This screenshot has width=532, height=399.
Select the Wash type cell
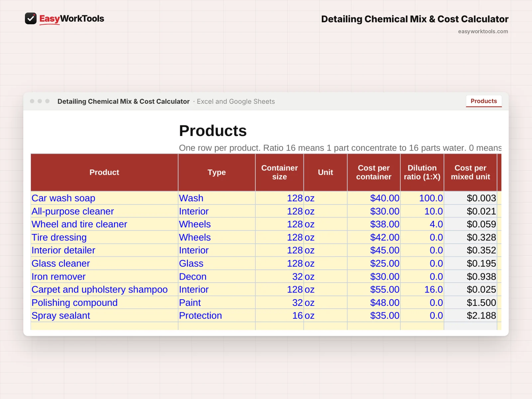[217, 198]
